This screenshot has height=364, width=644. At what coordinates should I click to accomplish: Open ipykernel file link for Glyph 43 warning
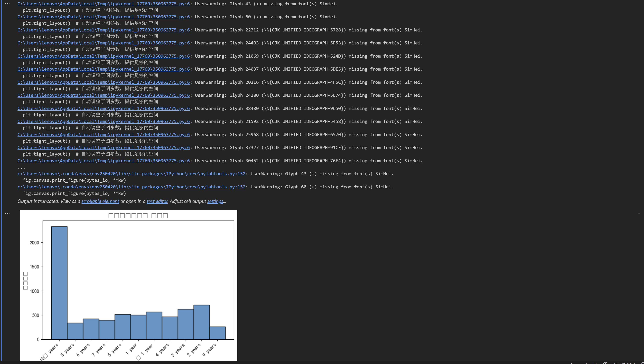pyautogui.click(x=103, y=4)
